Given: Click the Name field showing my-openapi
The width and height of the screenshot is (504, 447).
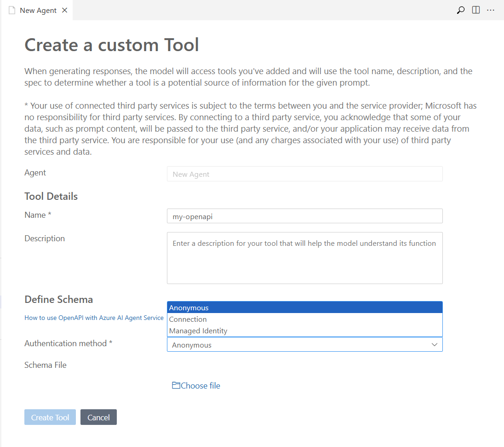Looking at the screenshot, I should (x=305, y=215).
